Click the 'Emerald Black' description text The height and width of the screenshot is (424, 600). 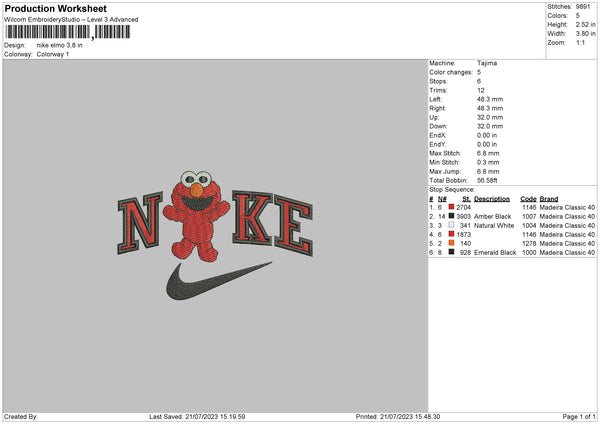tap(495, 253)
